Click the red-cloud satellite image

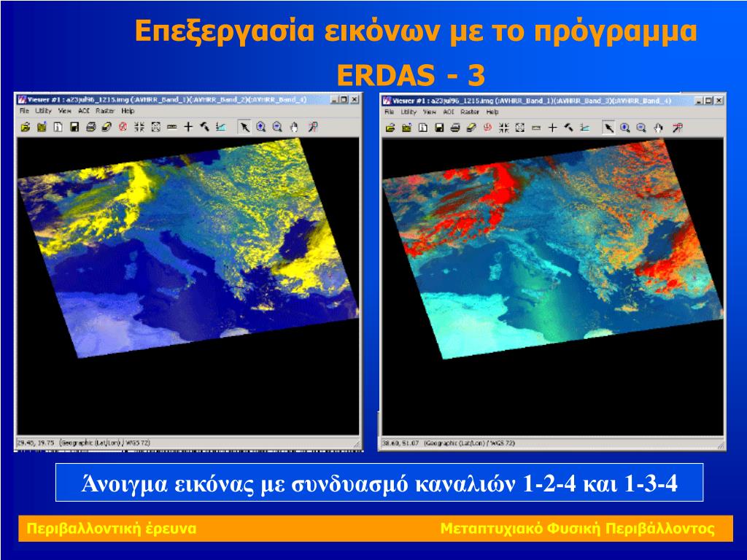pos(553,249)
